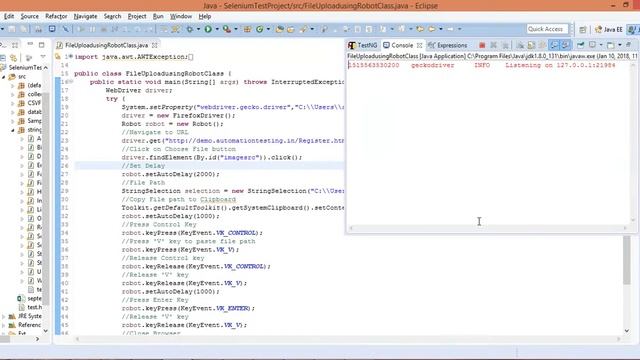Open Package Explorer View Menu triangle

point(43,56)
